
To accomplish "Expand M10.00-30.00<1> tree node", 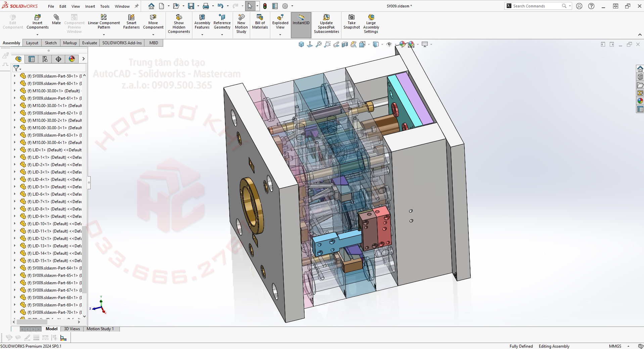I will (15, 91).
